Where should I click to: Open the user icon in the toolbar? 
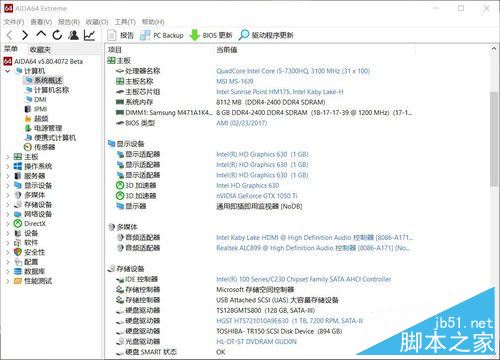pos(73,35)
